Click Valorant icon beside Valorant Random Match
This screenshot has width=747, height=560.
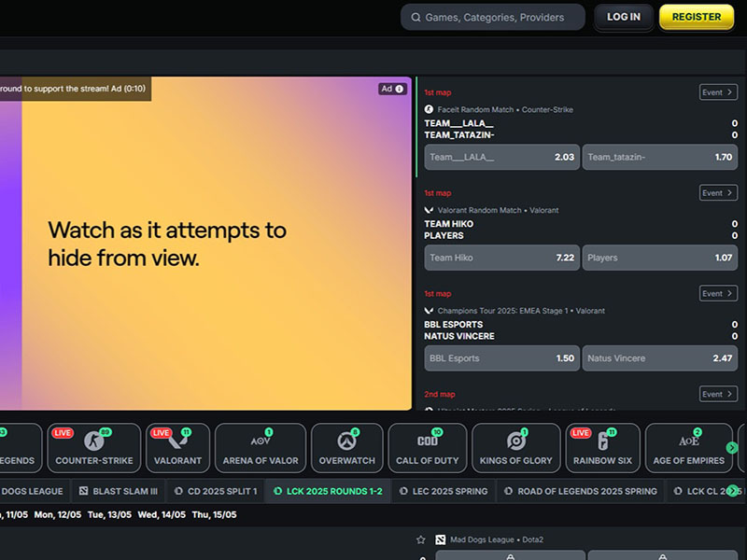point(429,210)
